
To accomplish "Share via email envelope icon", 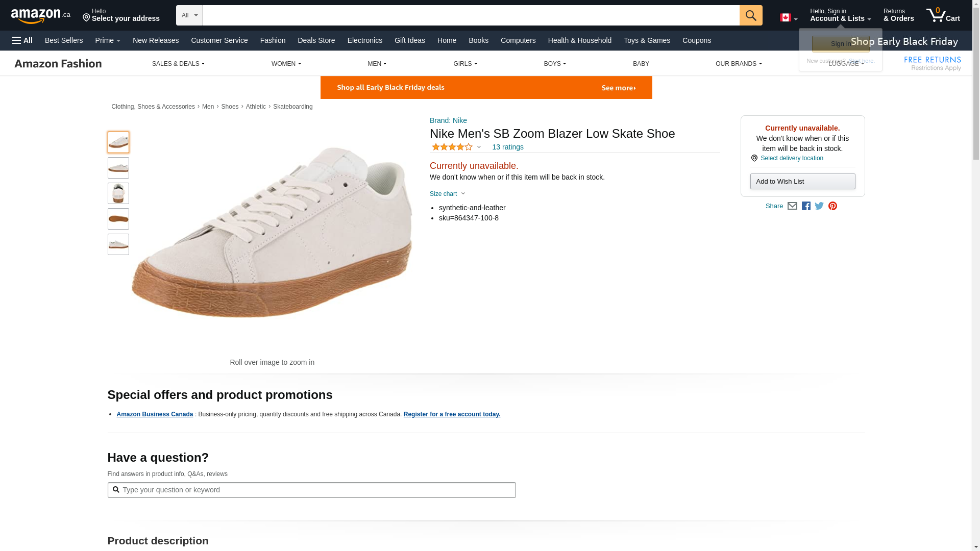I will click(792, 206).
